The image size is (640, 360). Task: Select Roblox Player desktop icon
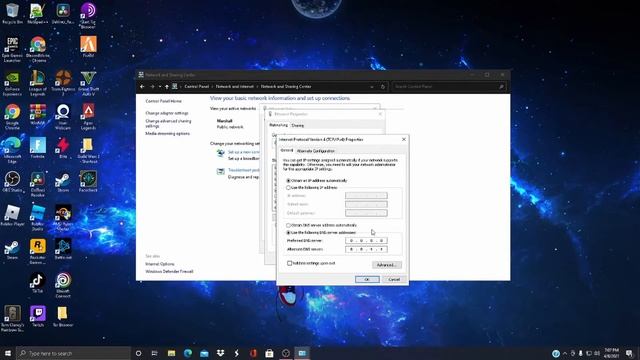[x=12, y=215]
